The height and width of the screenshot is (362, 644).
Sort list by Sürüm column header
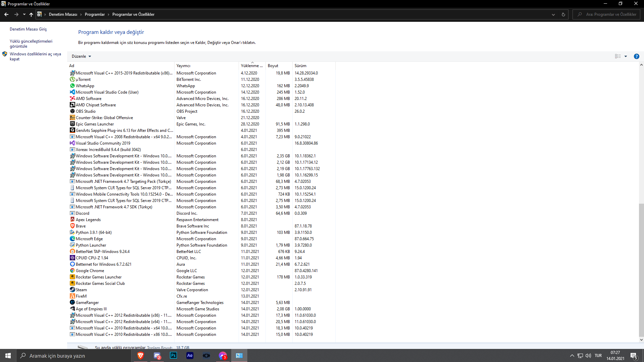point(314,66)
